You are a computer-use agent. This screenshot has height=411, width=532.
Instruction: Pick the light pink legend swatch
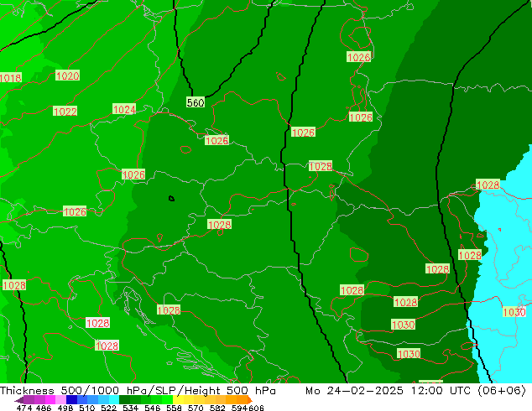pyautogui.click(x=60, y=399)
